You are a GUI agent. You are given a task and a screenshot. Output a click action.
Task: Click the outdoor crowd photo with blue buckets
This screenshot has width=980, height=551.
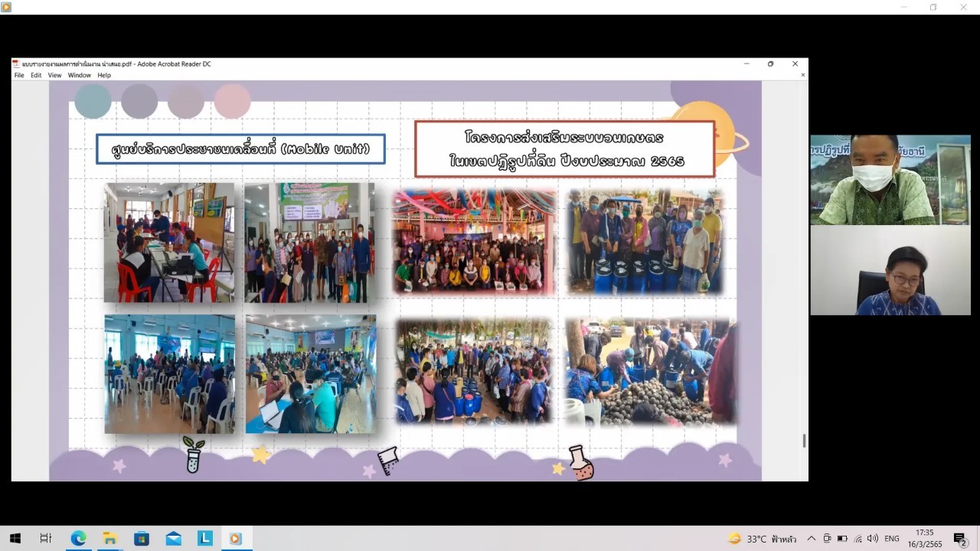point(474,371)
